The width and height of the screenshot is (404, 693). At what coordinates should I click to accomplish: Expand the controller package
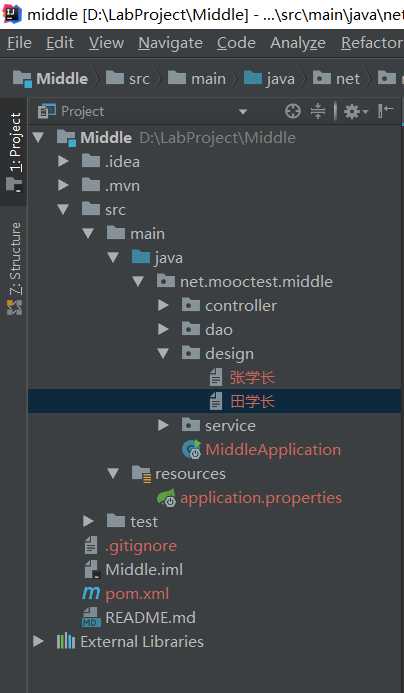pos(163,305)
